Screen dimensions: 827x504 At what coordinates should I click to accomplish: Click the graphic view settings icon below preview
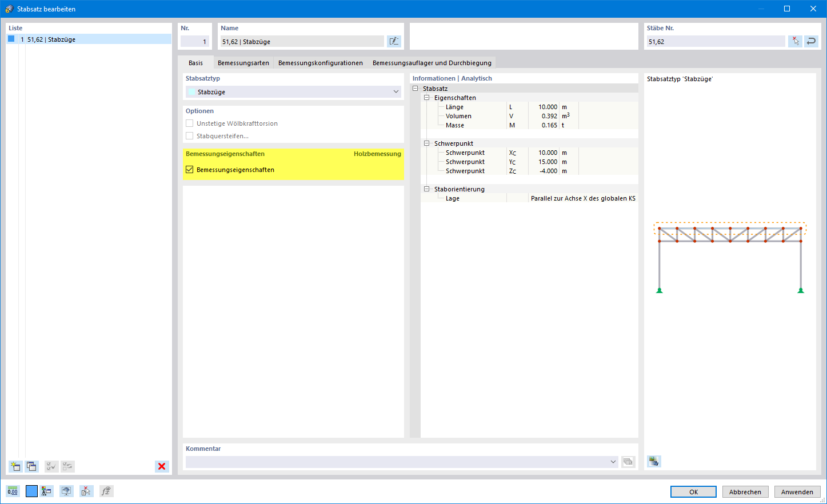654,461
